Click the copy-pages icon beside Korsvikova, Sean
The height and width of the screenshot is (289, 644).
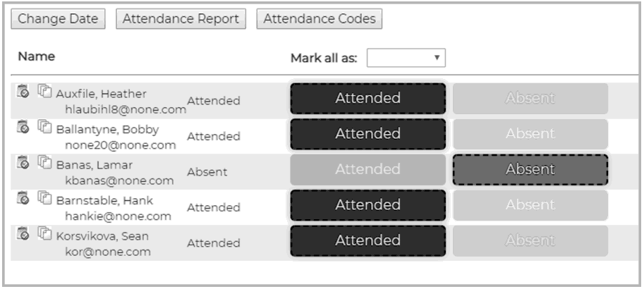(x=44, y=233)
